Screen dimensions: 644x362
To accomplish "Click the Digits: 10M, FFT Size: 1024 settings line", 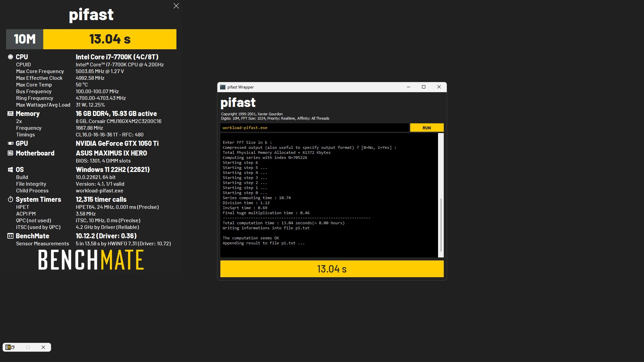I will tap(275, 118).
